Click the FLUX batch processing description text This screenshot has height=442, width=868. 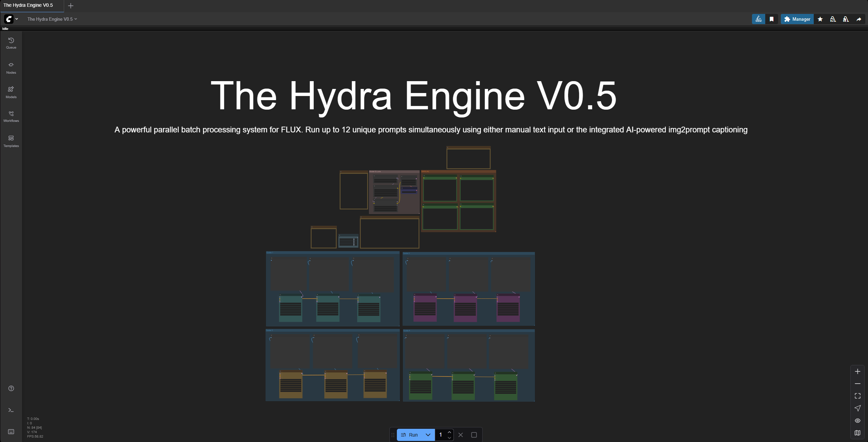point(431,130)
